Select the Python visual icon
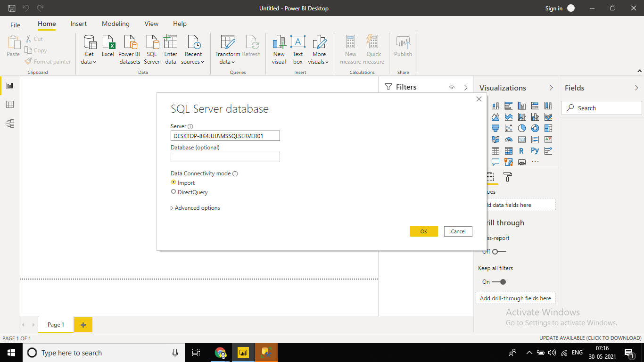 tap(534, 150)
